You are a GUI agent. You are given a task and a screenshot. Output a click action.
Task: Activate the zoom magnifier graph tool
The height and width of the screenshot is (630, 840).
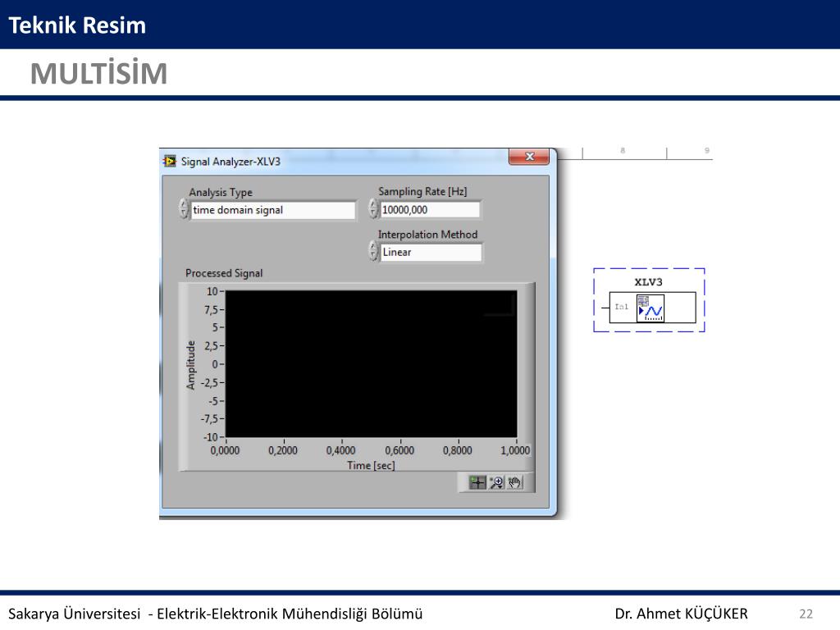coord(496,482)
